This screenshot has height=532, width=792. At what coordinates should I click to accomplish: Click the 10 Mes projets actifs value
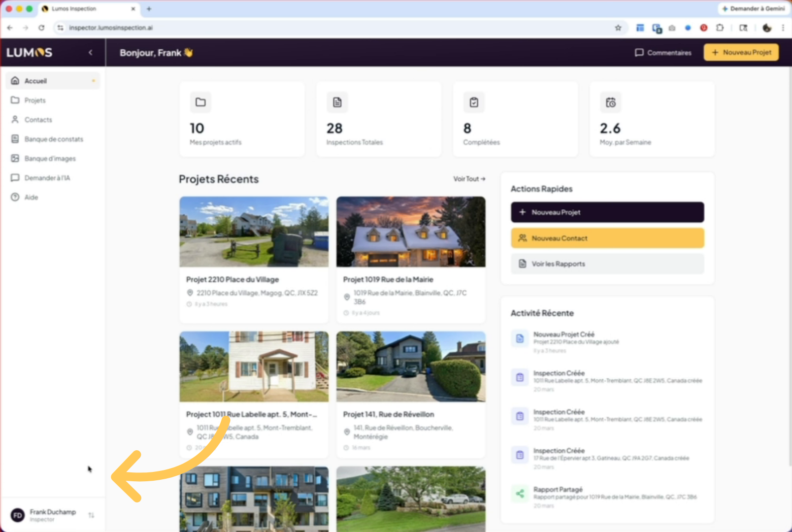[197, 129]
